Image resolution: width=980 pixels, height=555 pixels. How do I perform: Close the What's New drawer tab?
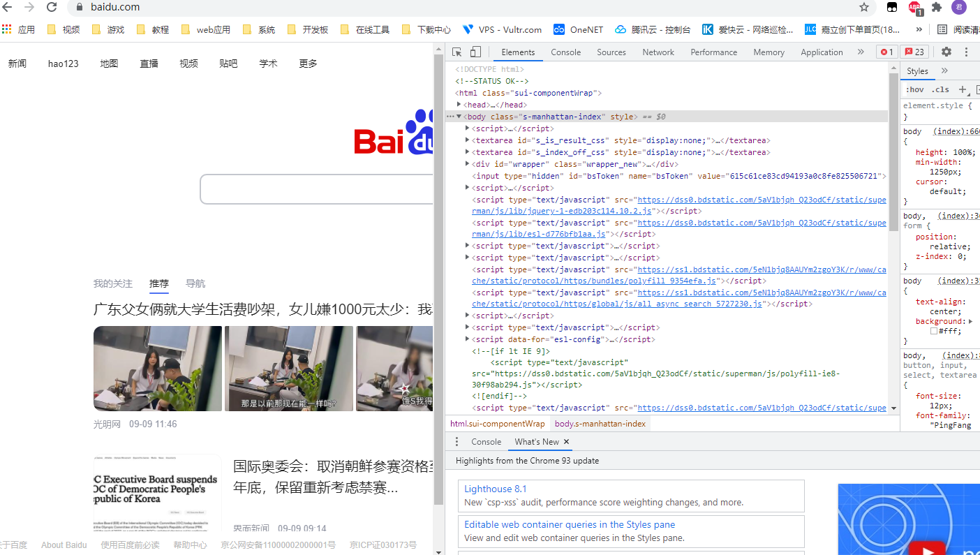(x=567, y=442)
